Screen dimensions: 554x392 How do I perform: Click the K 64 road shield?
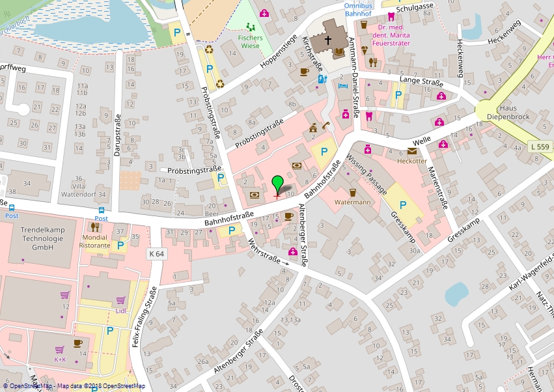(156, 254)
